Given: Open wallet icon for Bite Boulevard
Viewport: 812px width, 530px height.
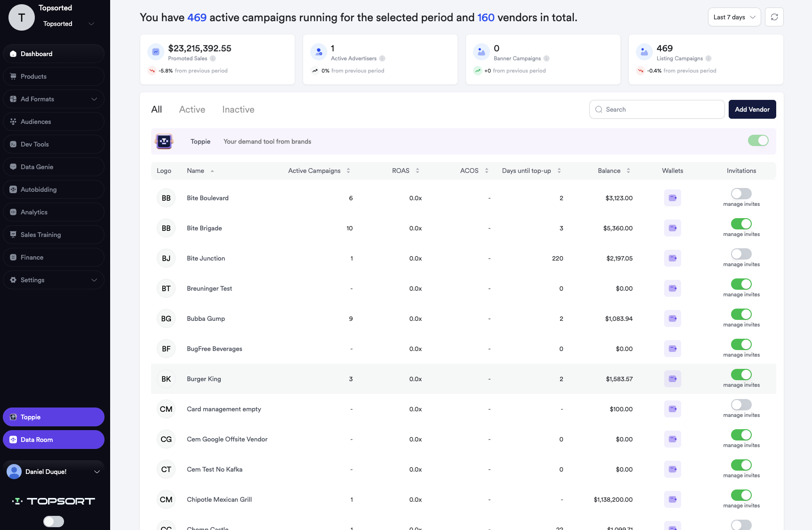Looking at the screenshot, I should [x=672, y=198].
